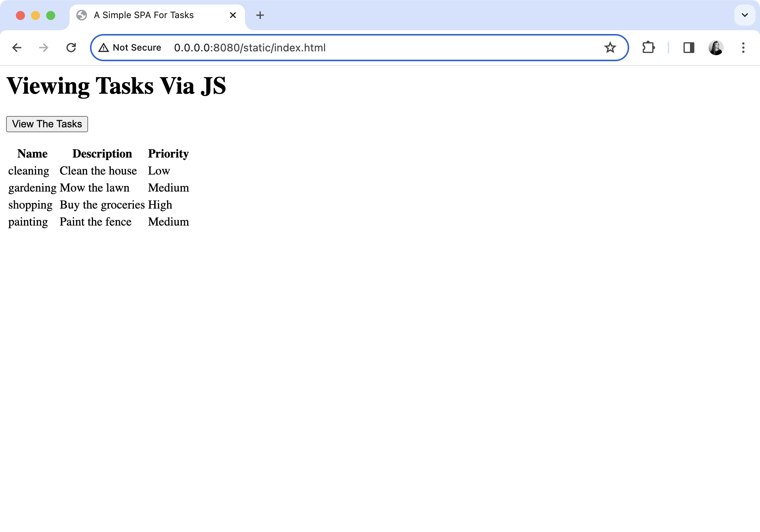This screenshot has width=760, height=532.
Task: Click the Priority column header
Action: [169, 153]
